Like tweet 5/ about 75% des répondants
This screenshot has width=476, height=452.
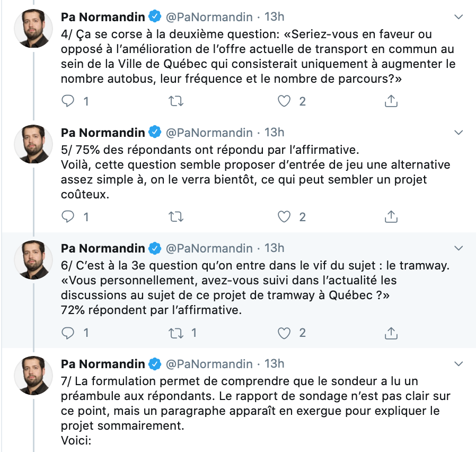click(x=284, y=217)
